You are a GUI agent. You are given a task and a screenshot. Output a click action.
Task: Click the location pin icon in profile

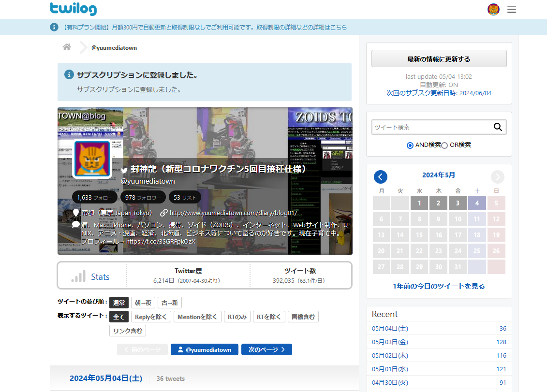tap(75, 213)
